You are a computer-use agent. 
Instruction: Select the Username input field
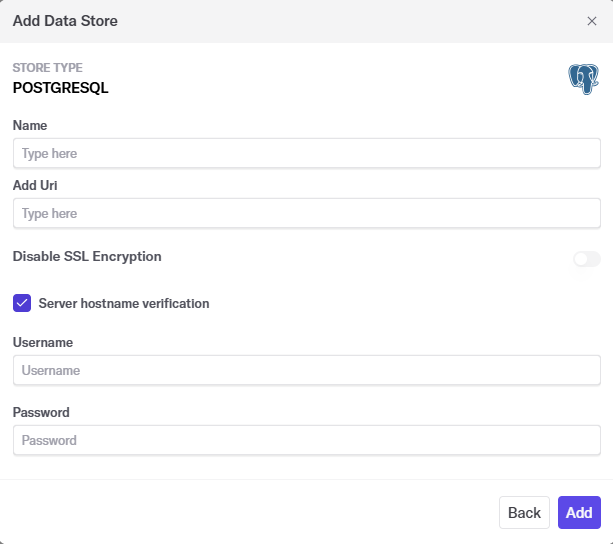pos(306,370)
